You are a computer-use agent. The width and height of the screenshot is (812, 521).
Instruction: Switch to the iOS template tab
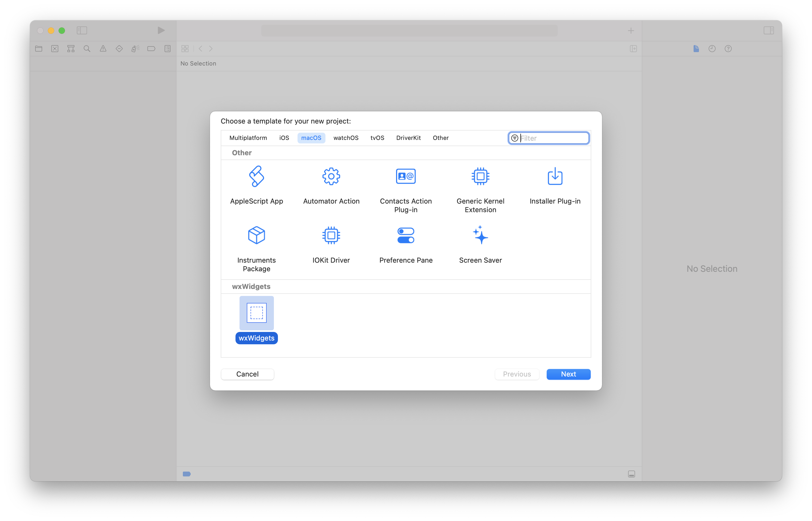point(284,138)
